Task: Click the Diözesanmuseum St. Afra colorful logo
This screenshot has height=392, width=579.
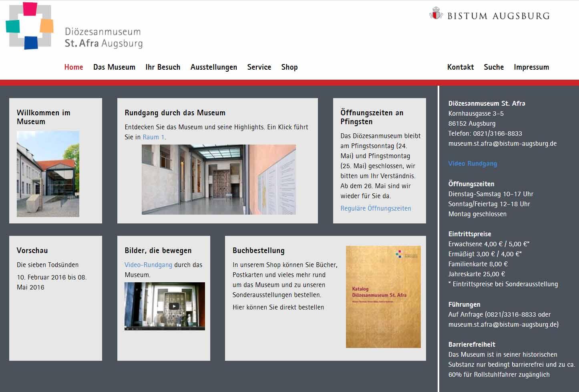Action: tap(30, 26)
